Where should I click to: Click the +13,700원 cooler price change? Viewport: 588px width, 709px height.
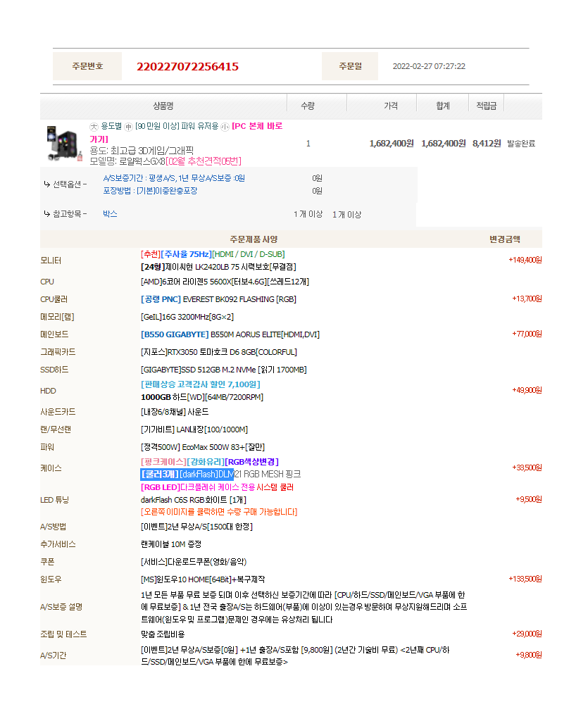point(527,299)
